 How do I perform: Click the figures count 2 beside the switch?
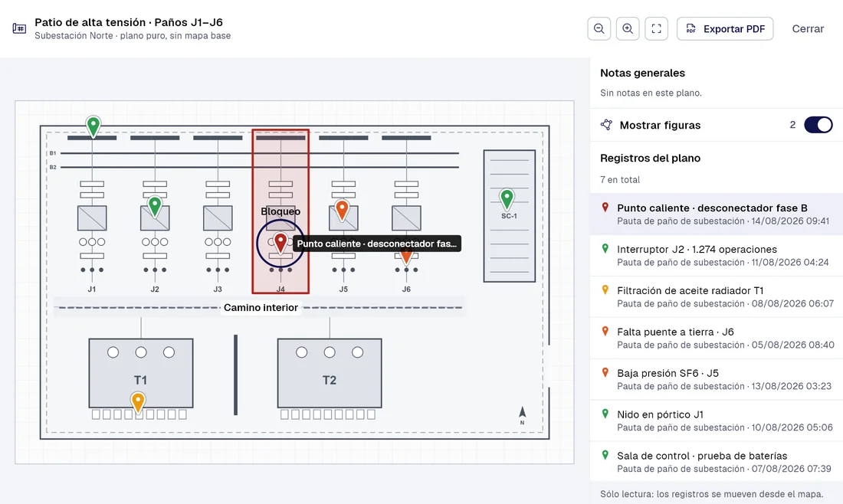point(792,125)
